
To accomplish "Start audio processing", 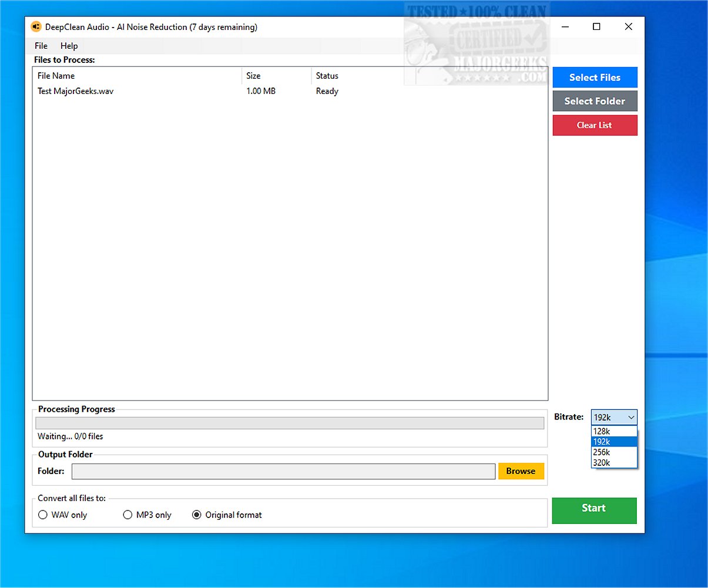I will tap(594, 510).
